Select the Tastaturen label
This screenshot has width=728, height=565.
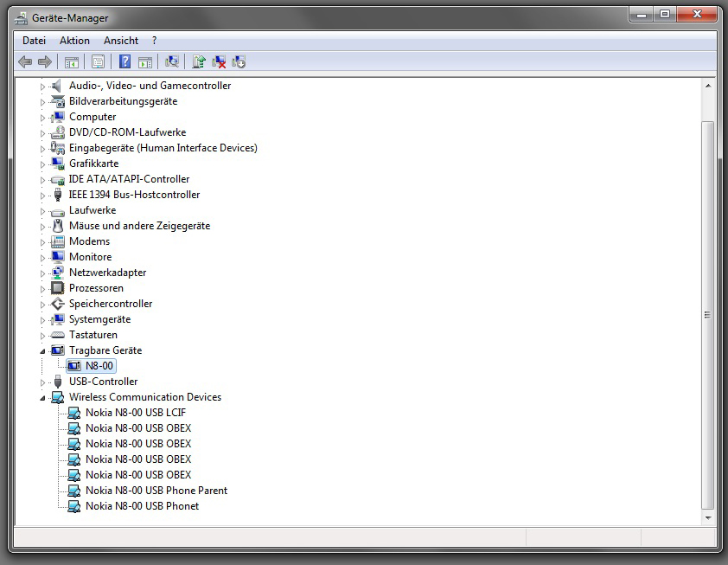point(93,335)
